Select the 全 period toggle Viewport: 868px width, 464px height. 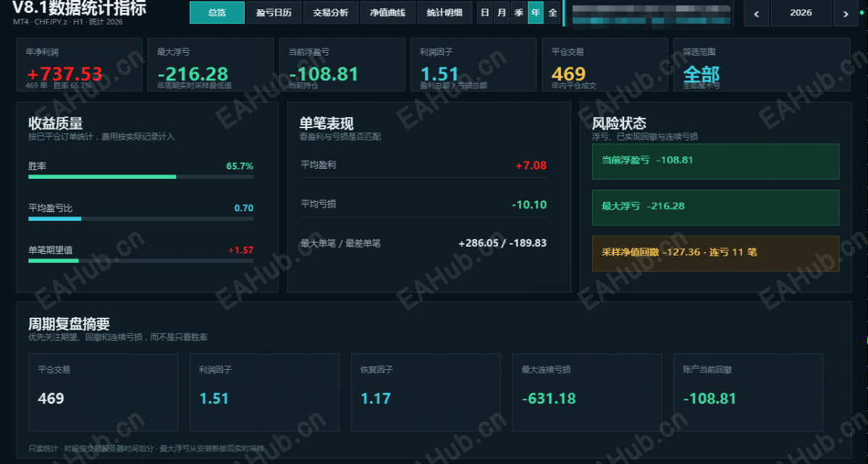coord(552,13)
